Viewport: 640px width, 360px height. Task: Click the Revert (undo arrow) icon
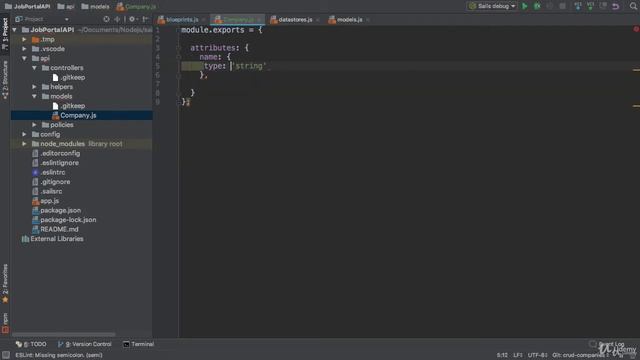pyautogui.click(x=616, y=6)
